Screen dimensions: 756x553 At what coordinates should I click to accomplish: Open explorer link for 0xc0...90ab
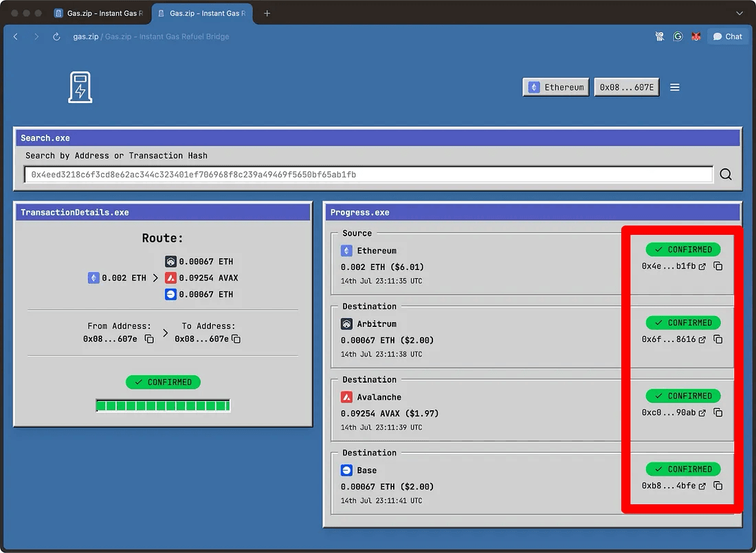coord(702,413)
